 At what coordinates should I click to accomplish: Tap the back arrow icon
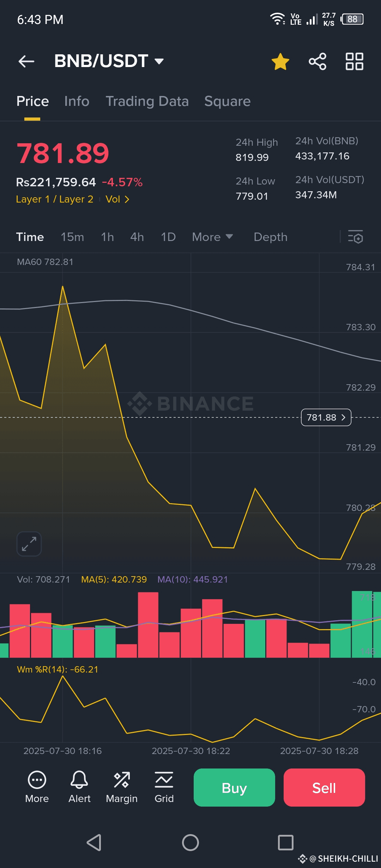pyautogui.click(x=26, y=61)
